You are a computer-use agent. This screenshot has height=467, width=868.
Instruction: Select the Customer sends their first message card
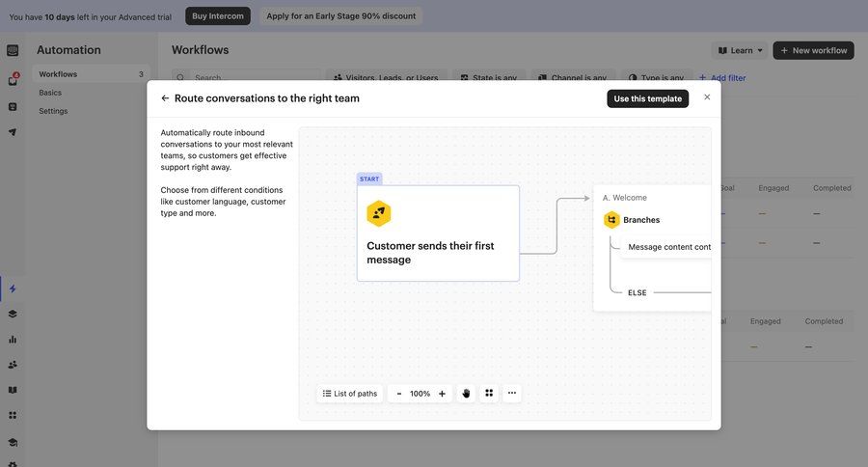[438, 233]
